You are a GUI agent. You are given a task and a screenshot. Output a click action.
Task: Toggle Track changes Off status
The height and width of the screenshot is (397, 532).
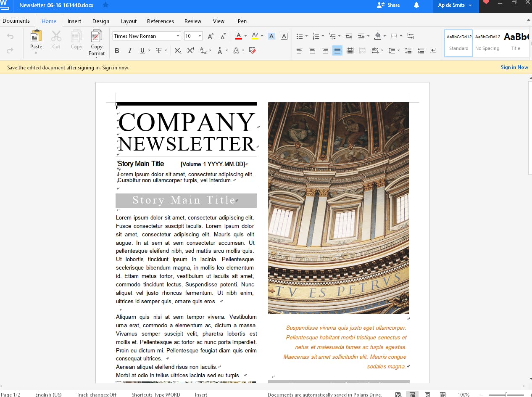(96, 394)
